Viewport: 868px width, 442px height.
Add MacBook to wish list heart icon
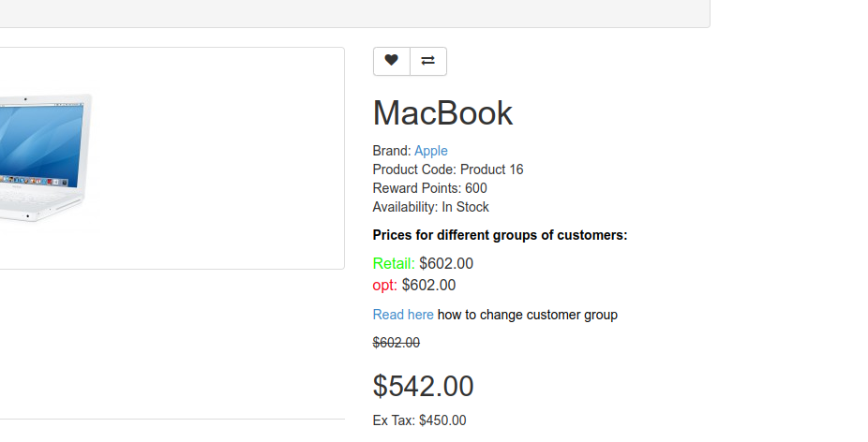(x=392, y=61)
